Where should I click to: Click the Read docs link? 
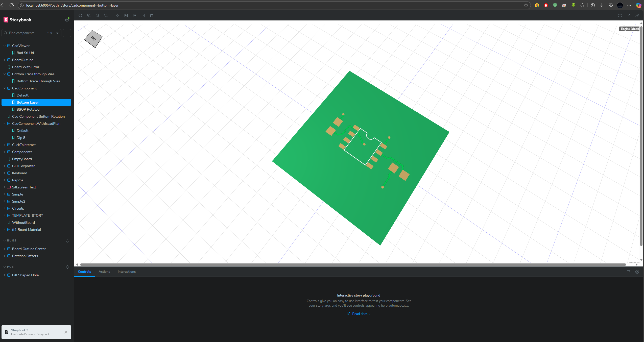coord(360,314)
